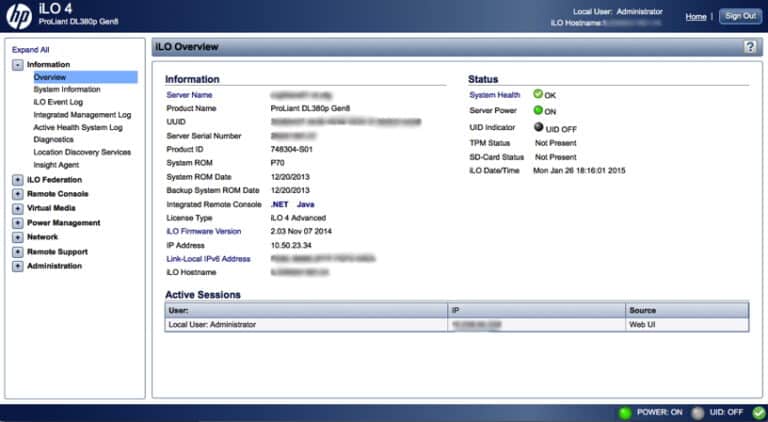
Task: Open iLO Event Log
Action: (58, 102)
